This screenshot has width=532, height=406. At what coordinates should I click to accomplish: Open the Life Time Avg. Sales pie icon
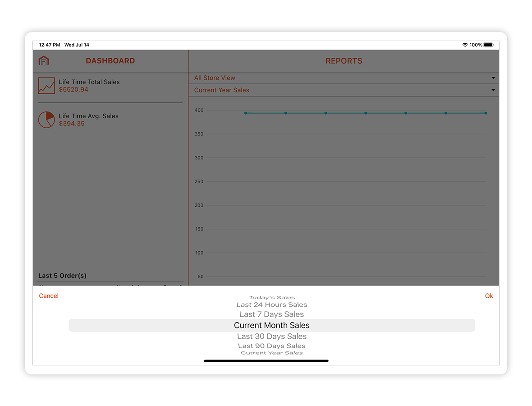point(46,120)
